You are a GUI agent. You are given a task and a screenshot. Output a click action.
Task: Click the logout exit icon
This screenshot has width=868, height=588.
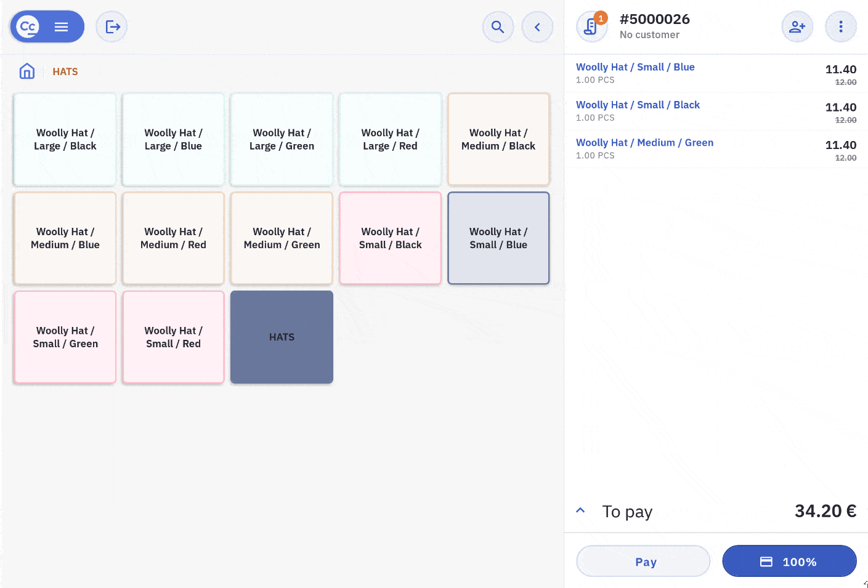[x=112, y=26]
